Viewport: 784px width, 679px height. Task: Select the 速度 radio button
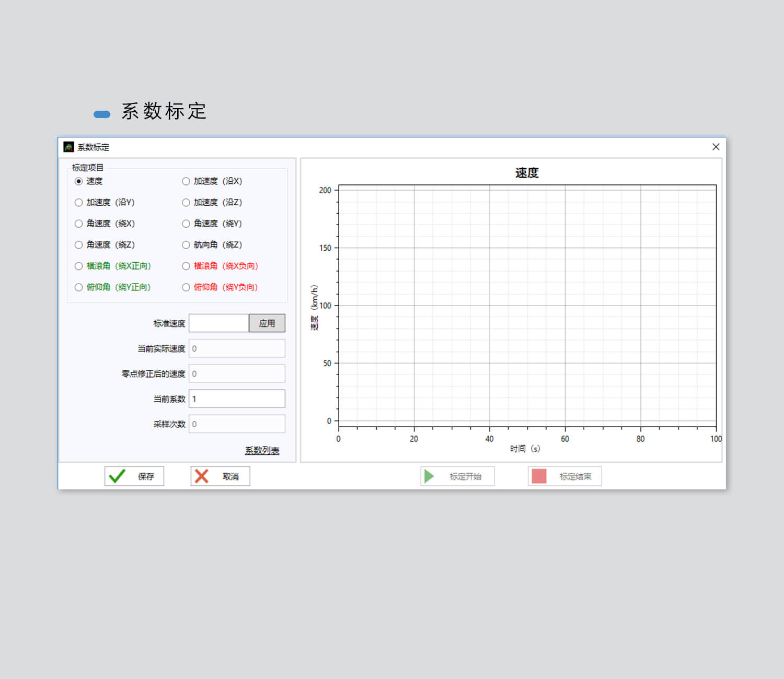point(79,181)
